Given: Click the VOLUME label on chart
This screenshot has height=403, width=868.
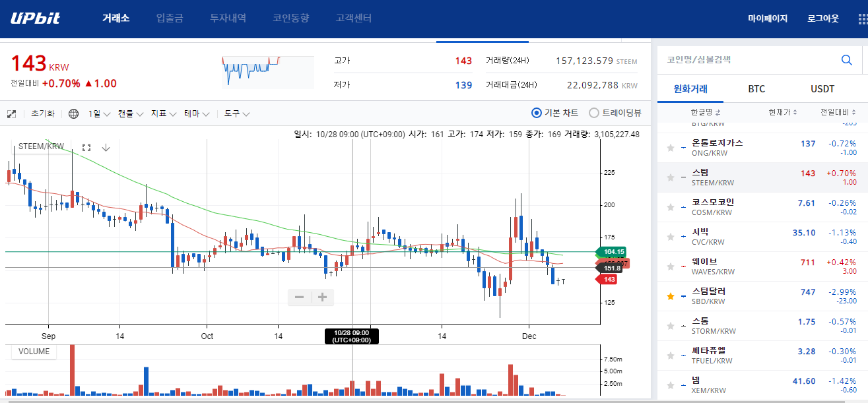Looking at the screenshot, I should 34,352.
